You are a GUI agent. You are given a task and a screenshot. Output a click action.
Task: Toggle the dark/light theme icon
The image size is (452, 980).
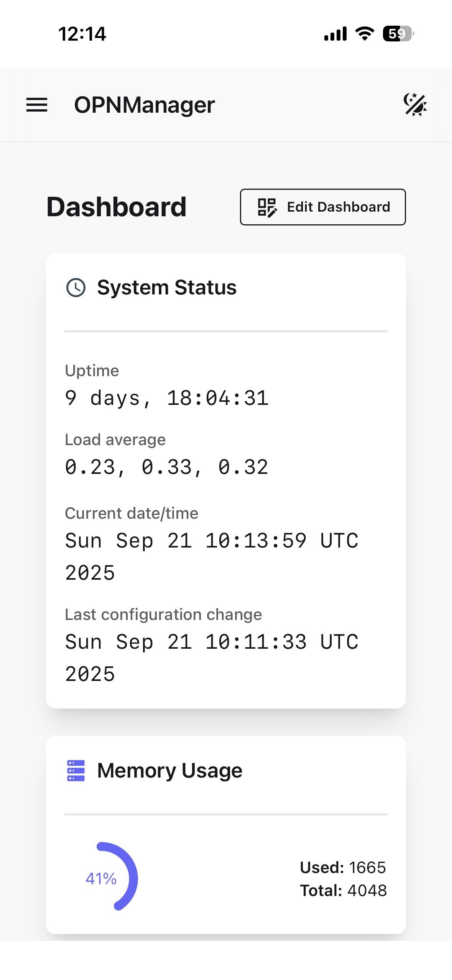(x=415, y=105)
